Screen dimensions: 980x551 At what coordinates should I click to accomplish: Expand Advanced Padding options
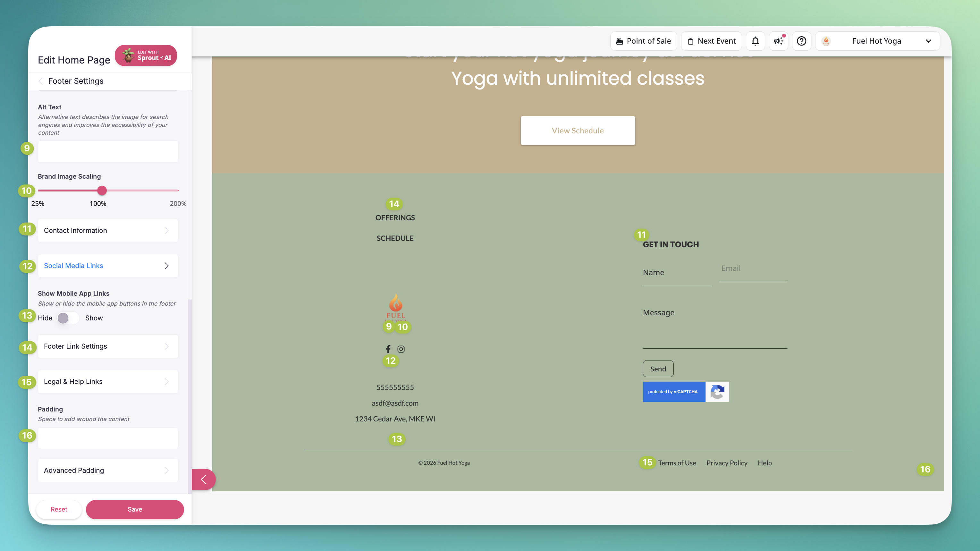[108, 470]
